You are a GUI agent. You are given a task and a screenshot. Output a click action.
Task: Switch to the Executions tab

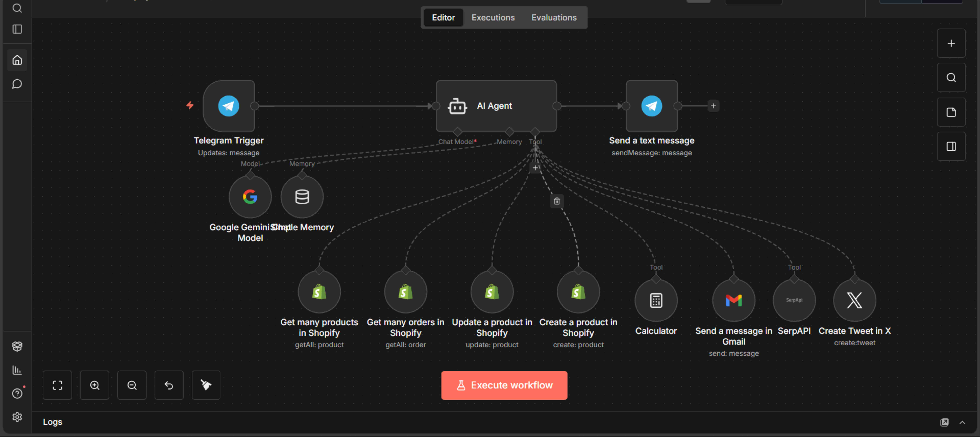coord(493,18)
